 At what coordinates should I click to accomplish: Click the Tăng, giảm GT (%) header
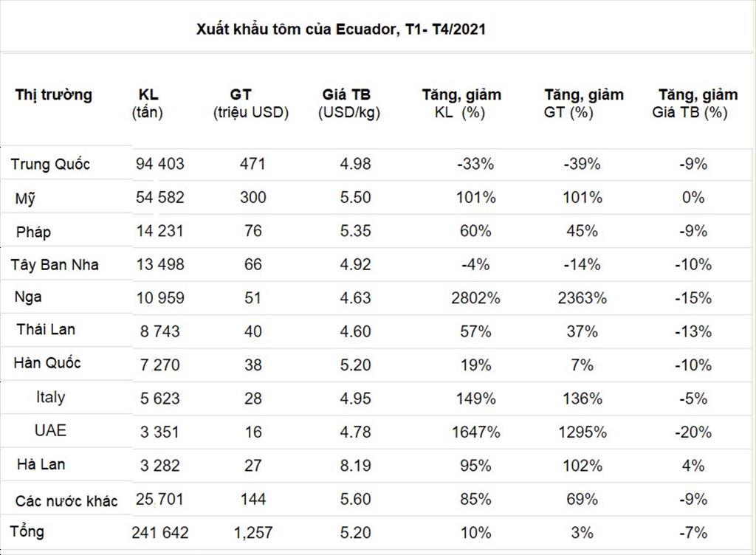point(583,103)
